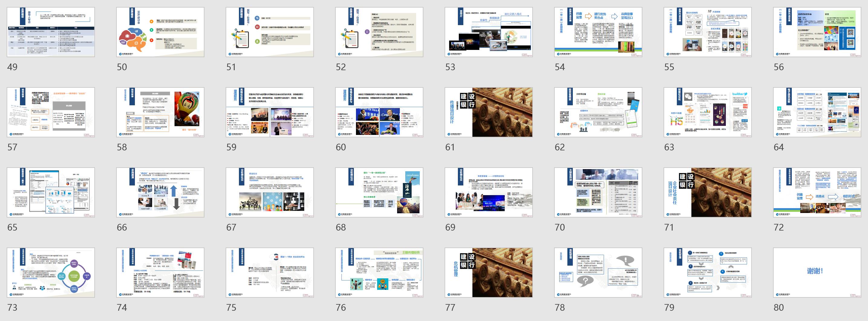
Task: Select slide 72 thumbnail
Action: [x=817, y=192]
